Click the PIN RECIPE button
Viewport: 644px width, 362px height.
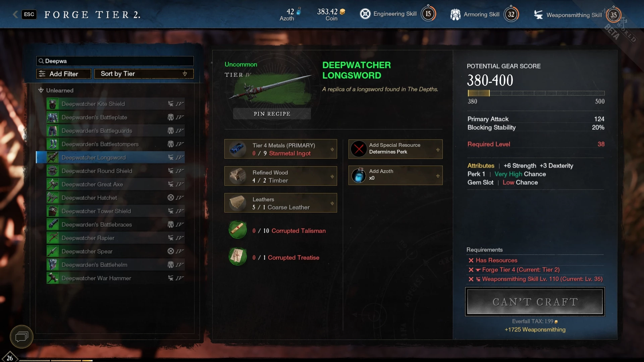272,114
